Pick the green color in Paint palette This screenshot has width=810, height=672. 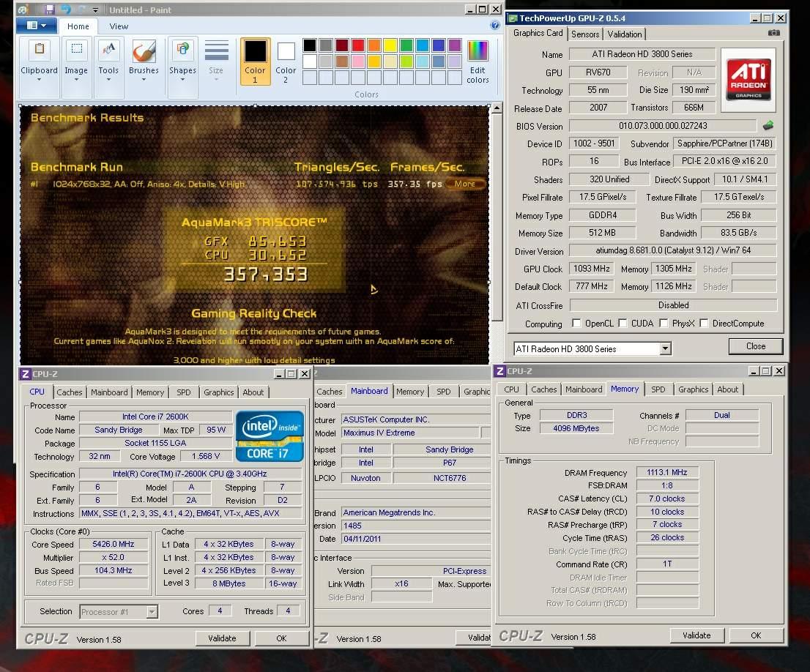pos(406,45)
